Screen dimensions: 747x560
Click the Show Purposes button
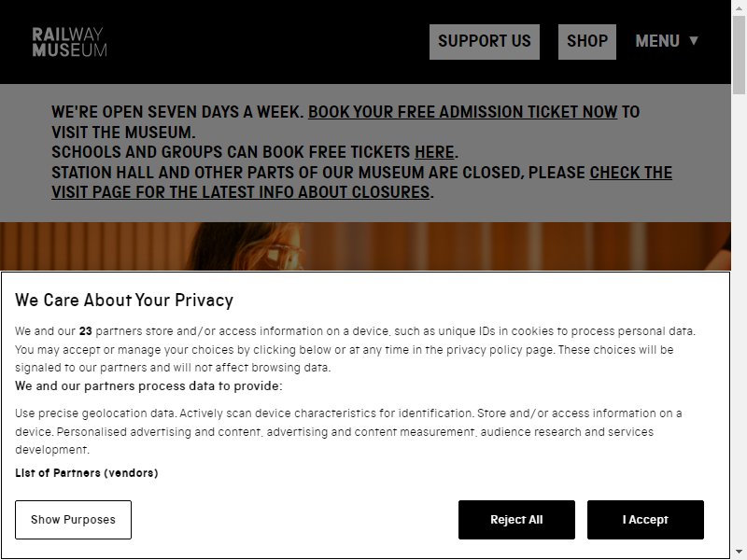coord(73,520)
